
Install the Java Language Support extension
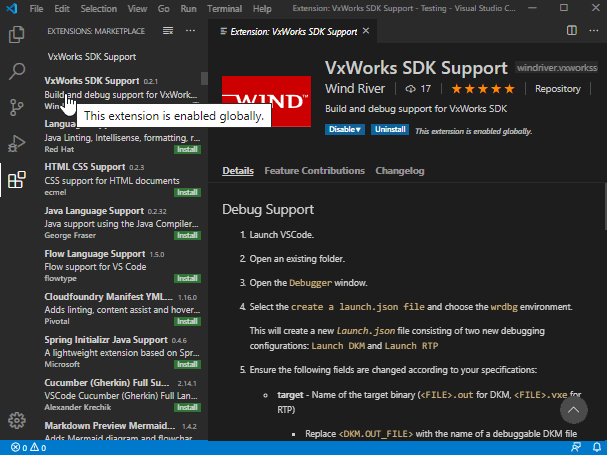(187, 235)
